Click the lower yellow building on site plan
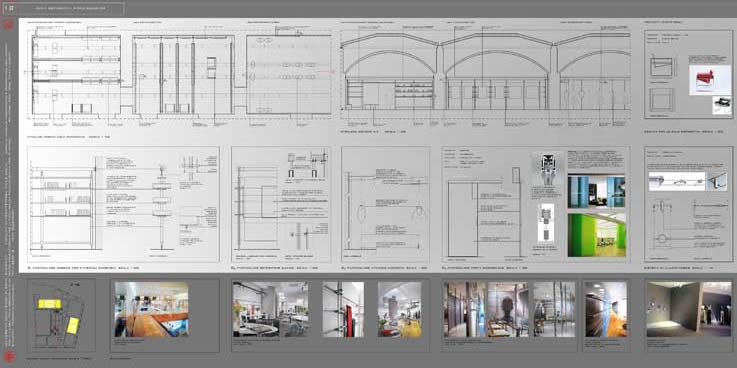The height and width of the screenshot is (368, 737). coord(72,325)
